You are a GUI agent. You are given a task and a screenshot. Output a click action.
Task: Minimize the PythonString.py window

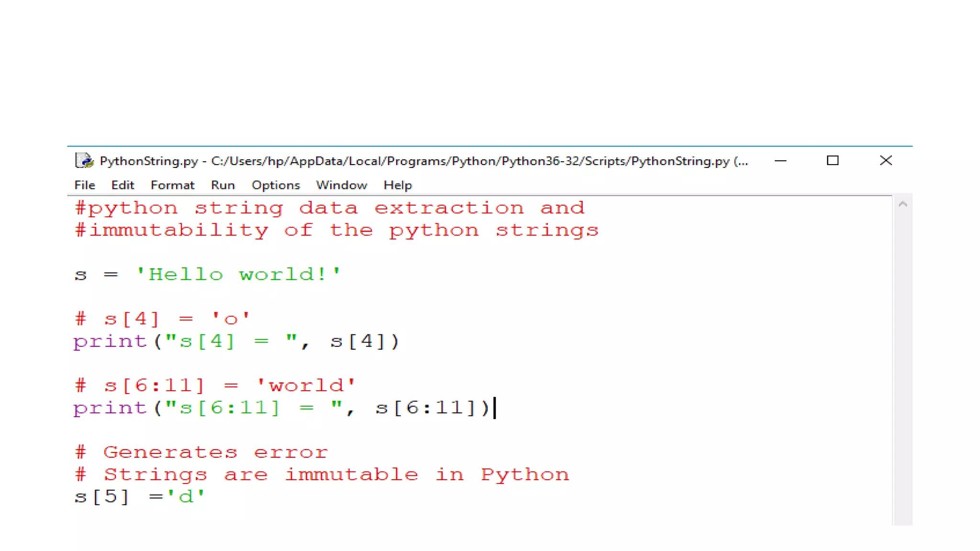coord(780,161)
